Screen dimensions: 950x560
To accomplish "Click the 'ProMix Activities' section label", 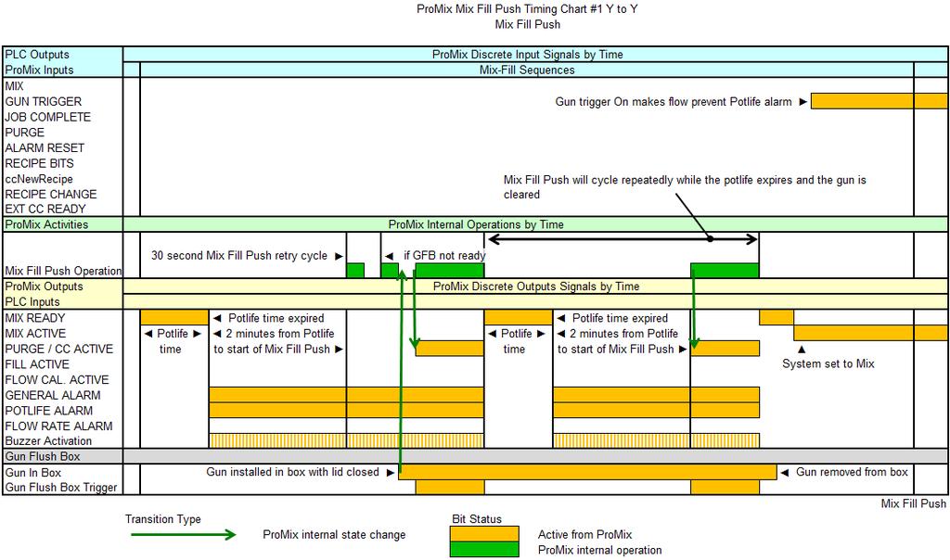I will coord(46,224).
